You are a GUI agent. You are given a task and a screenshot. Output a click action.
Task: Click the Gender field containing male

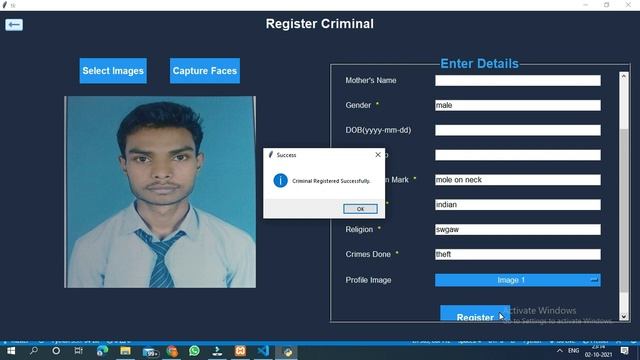[518, 105]
